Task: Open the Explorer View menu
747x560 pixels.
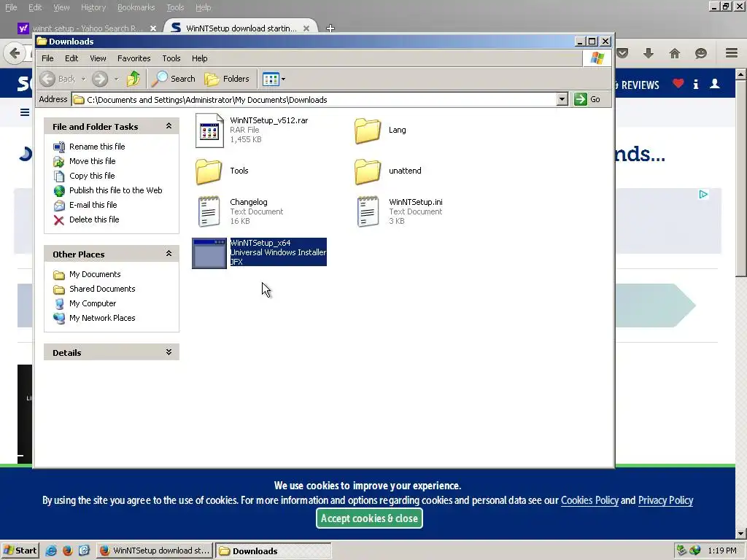Action: pyautogui.click(x=98, y=58)
